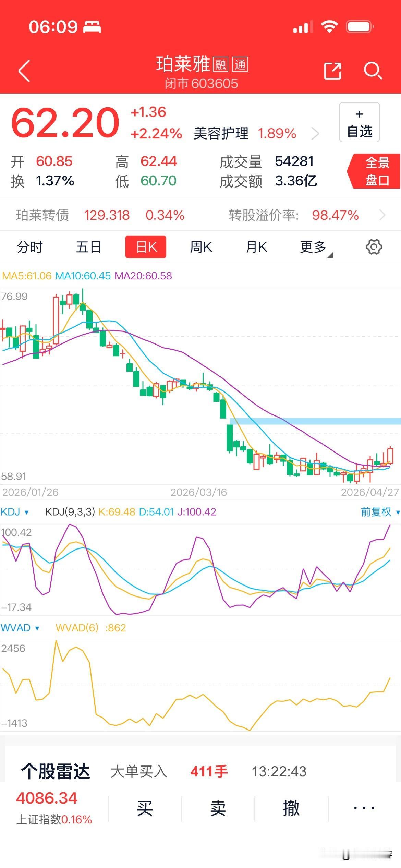
Task: Tap the back arrow icon
Action: point(24,71)
